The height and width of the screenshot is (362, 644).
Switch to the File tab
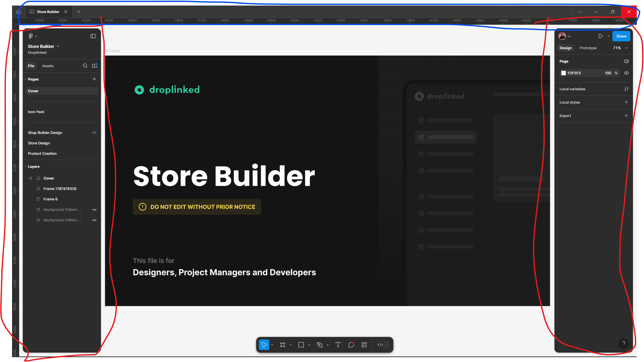click(x=31, y=66)
